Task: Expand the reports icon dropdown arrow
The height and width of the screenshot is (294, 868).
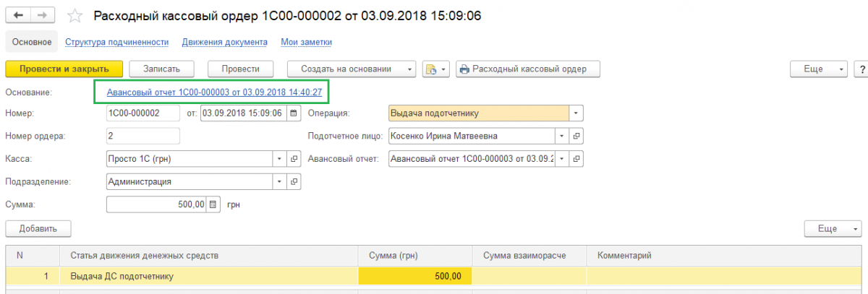Action: click(x=444, y=69)
